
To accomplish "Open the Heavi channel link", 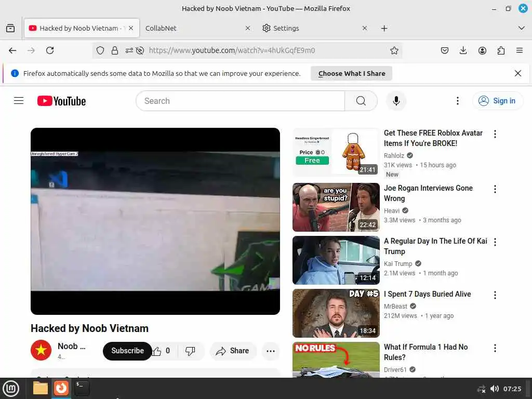I will (392, 211).
